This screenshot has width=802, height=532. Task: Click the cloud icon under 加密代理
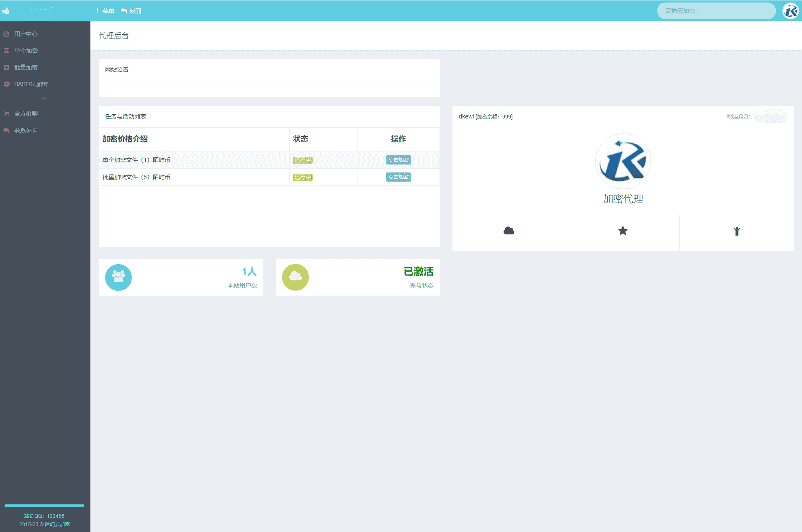pos(509,231)
